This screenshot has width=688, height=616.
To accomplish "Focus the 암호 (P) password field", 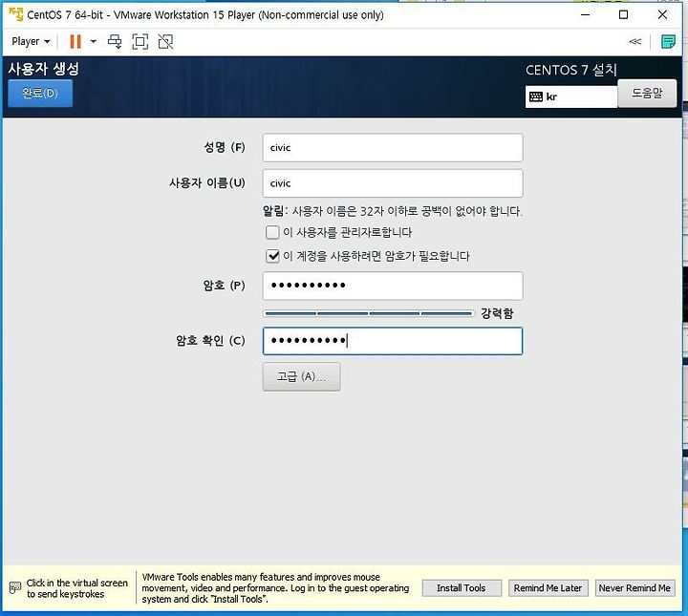I will click(x=393, y=286).
